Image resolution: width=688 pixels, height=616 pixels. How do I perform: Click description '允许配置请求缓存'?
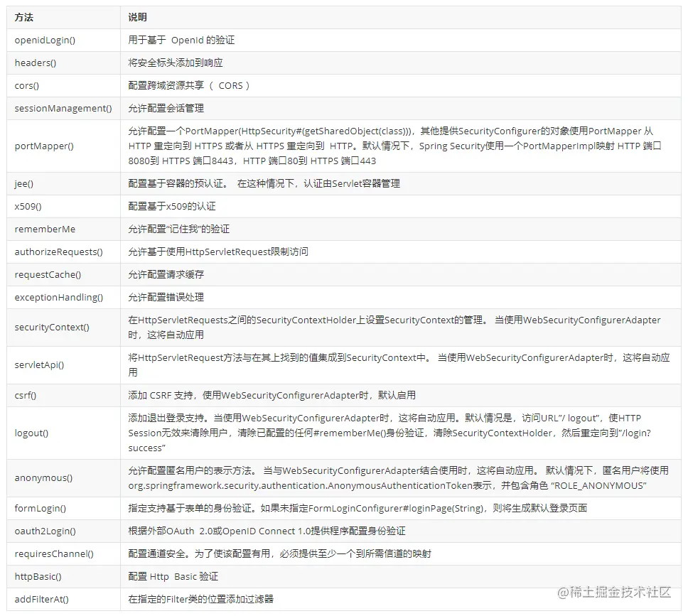click(166, 275)
